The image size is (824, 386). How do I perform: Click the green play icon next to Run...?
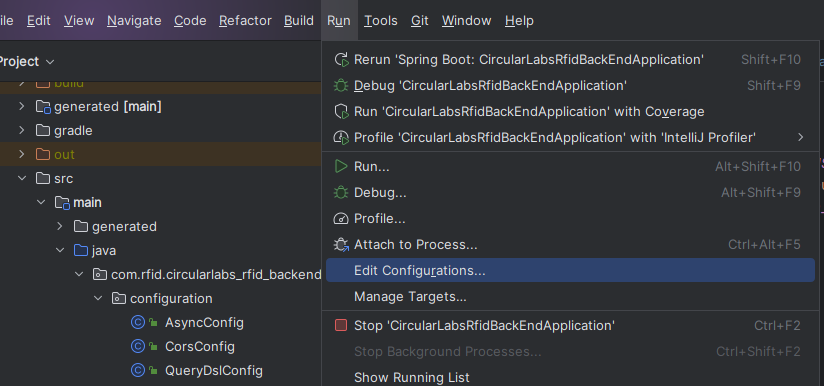pyautogui.click(x=342, y=166)
